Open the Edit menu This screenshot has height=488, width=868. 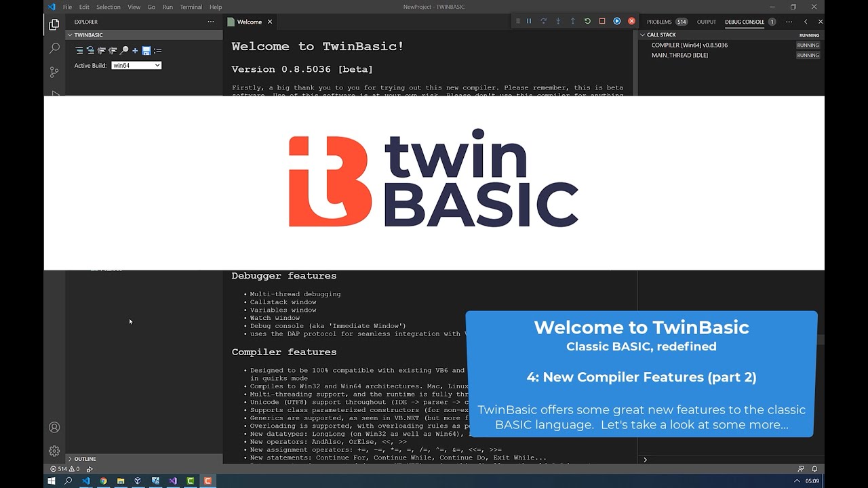click(x=84, y=7)
